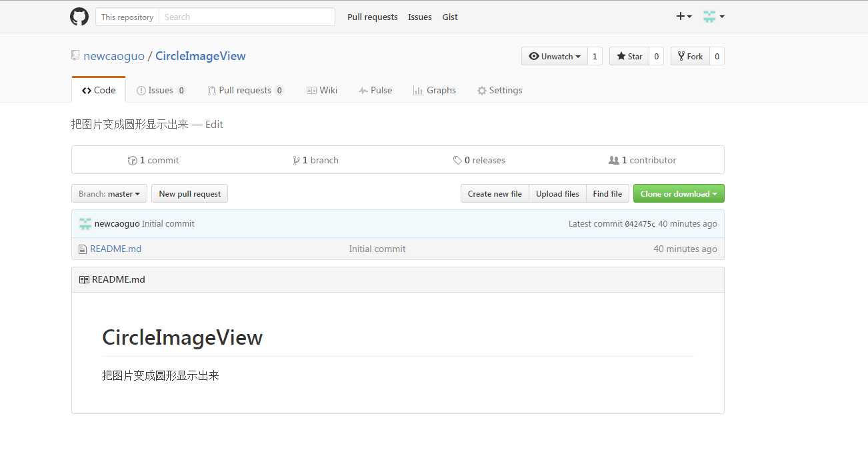
Task: Switch to the Issues repository tab
Action: [x=161, y=90]
